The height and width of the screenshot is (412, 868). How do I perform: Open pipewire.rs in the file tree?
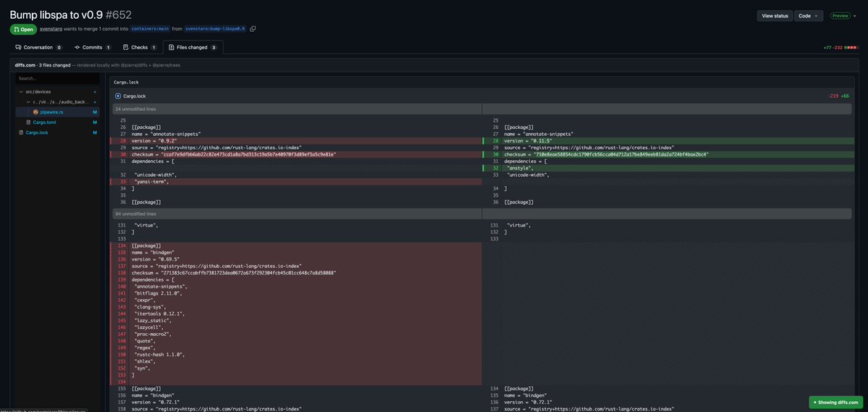[52, 112]
